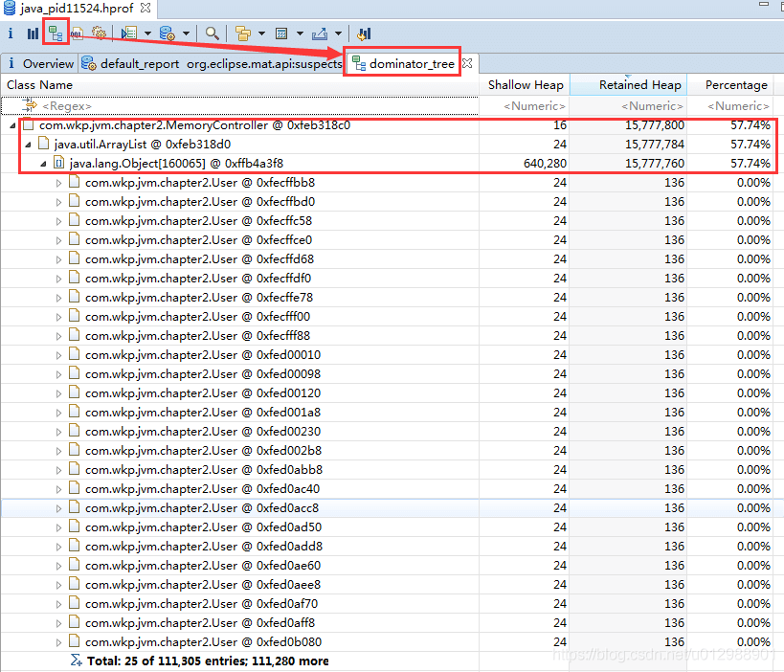This screenshot has width=784, height=672.
Task: Open the dropdown arrow next to export icon
Action: click(338, 34)
